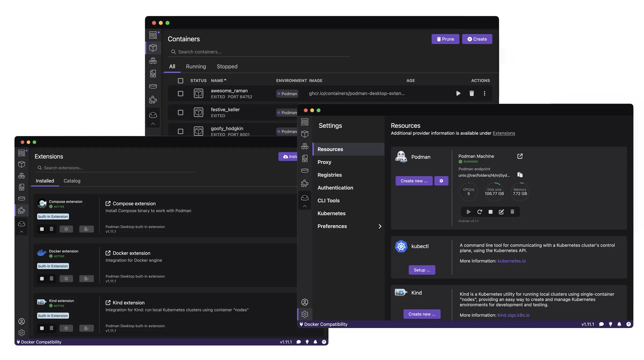Screen dimensions: 644x360
Task: Open the kind.sigs.k8s.io link
Action: (514, 315)
